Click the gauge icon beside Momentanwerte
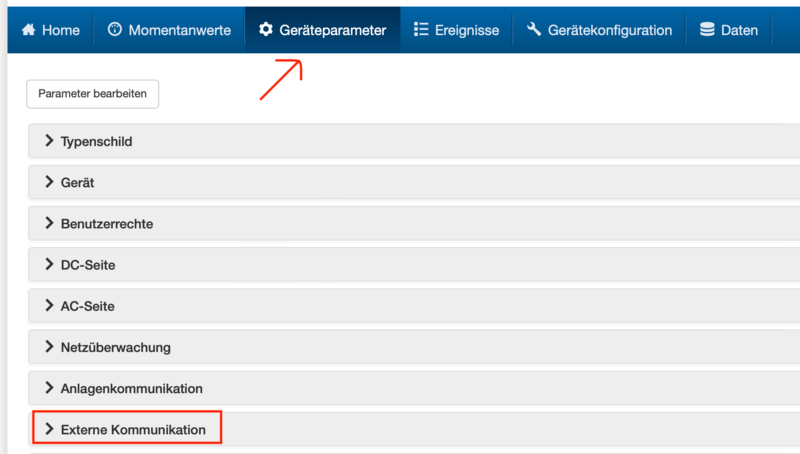Screen dimensions: 800x454 pos(114,30)
